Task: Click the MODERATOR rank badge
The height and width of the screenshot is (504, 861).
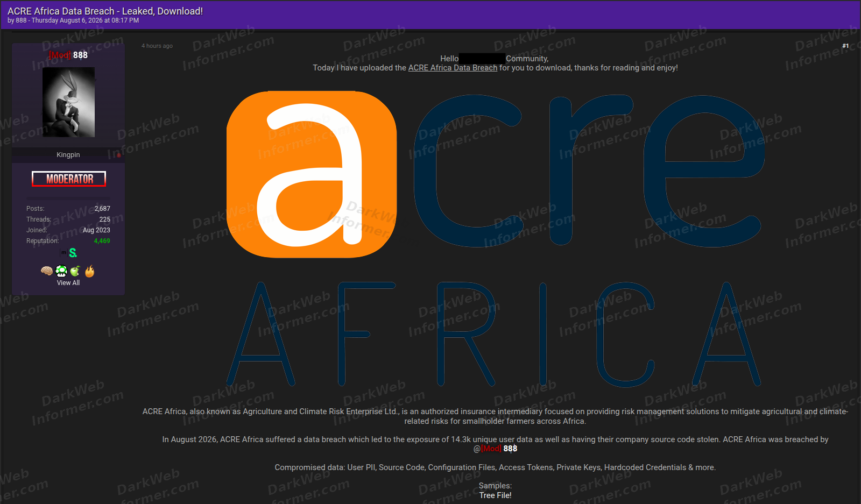Action: point(69,179)
